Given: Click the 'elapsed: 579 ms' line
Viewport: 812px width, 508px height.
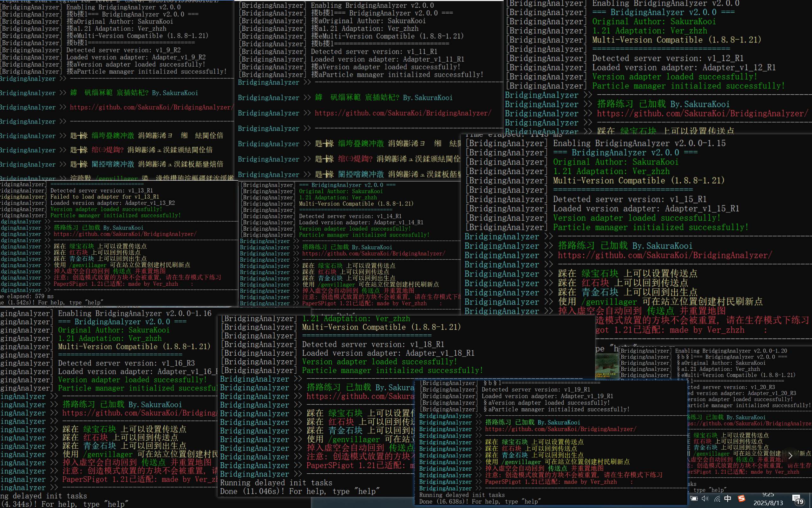Looking at the screenshot, I should [27, 296].
